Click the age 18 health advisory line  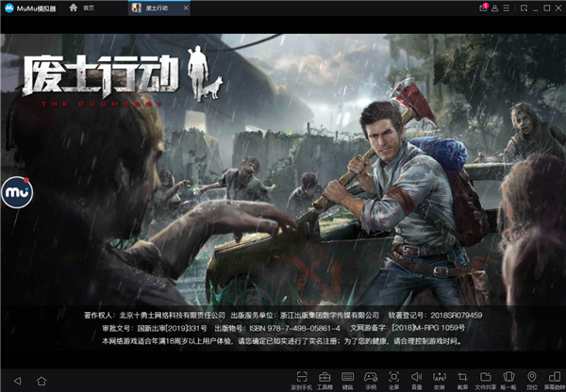click(x=281, y=341)
